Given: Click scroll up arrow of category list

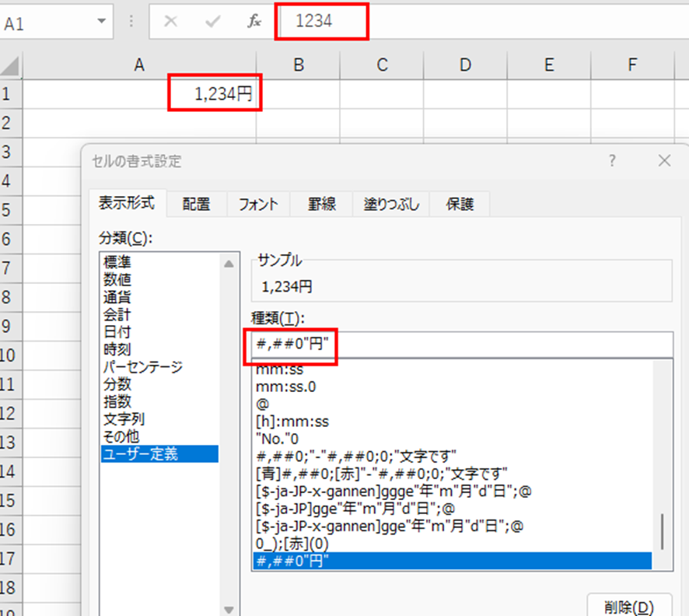Looking at the screenshot, I should [229, 264].
